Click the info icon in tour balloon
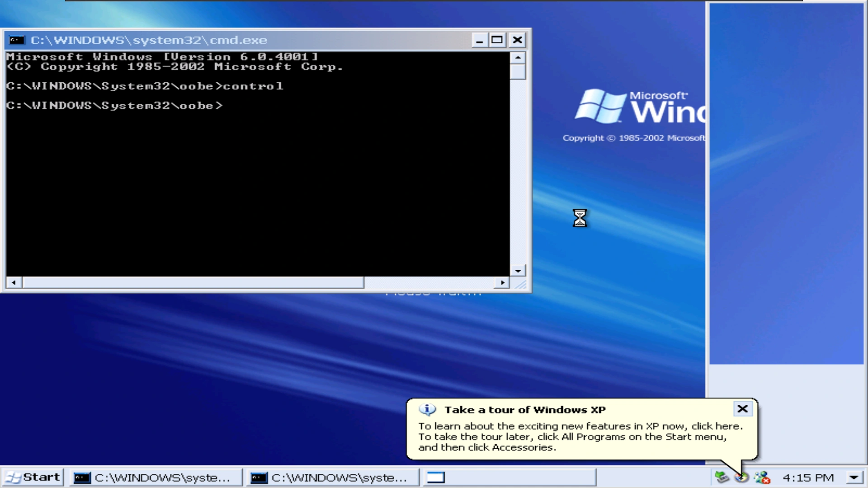Viewport: 868px width, 488px height. 427,410
